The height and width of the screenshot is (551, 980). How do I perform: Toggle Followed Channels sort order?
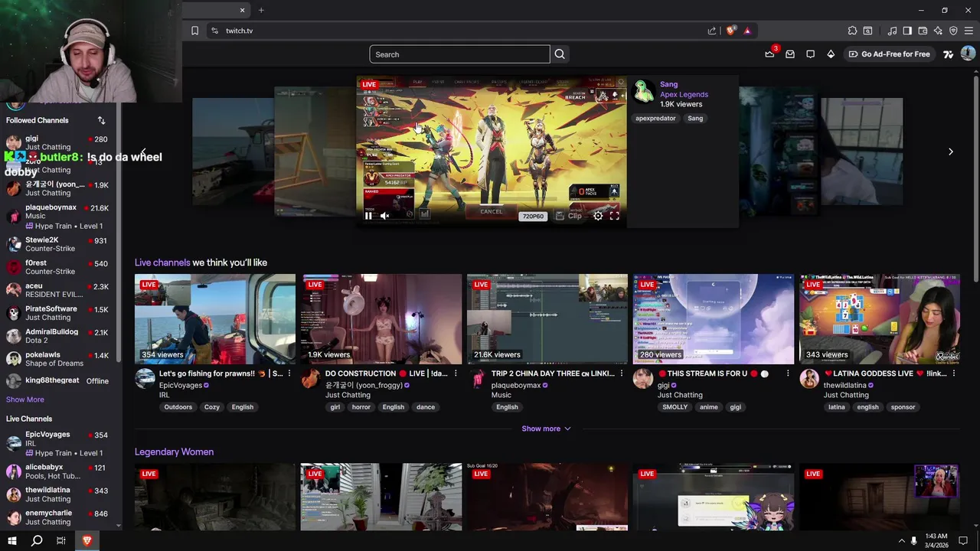(x=101, y=120)
